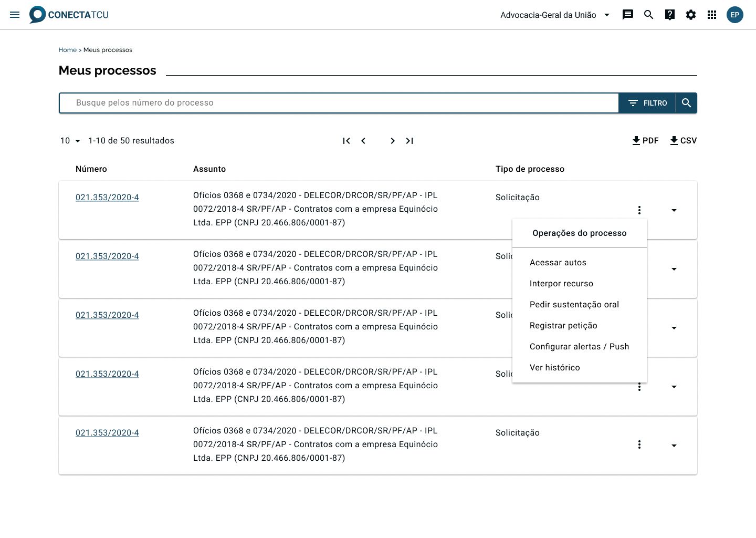Image resolution: width=756 pixels, height=538 pixels.
Task: Click the Assunto text of the fourth row
Action: click(x=316, y=386)
